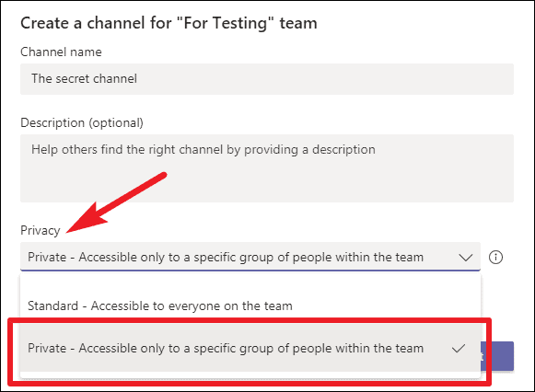Click the Privacy label
535x392 pixels.
click(41, 231)
